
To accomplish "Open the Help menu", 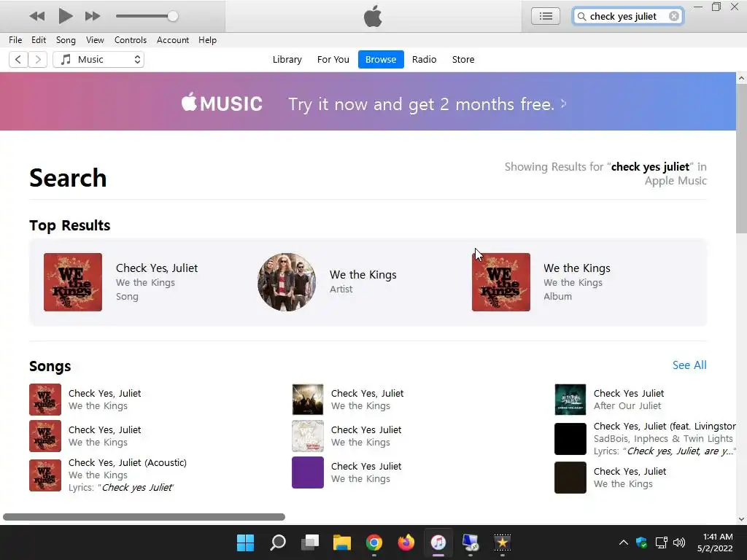I will pyautogui.click(x=208, y=40).
